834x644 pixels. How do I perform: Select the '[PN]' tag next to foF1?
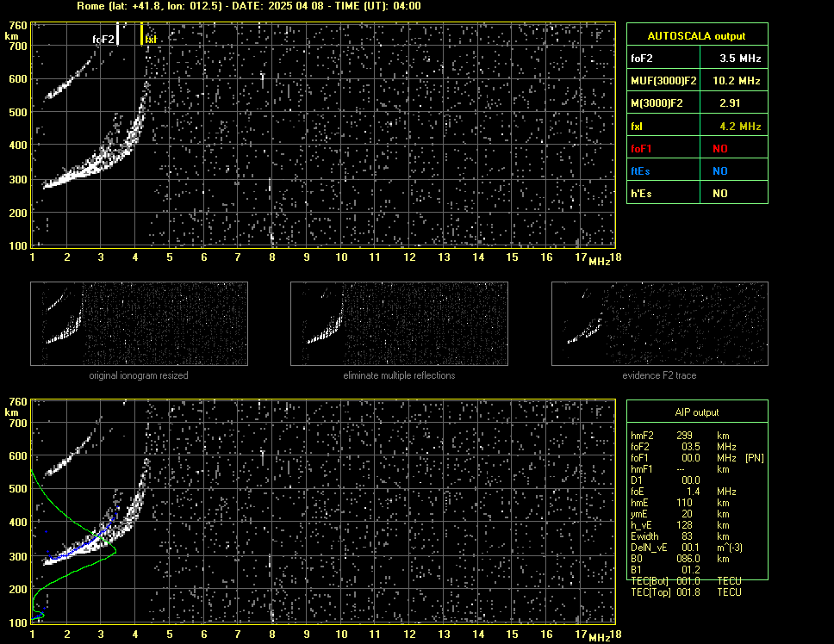coord(755,458)
